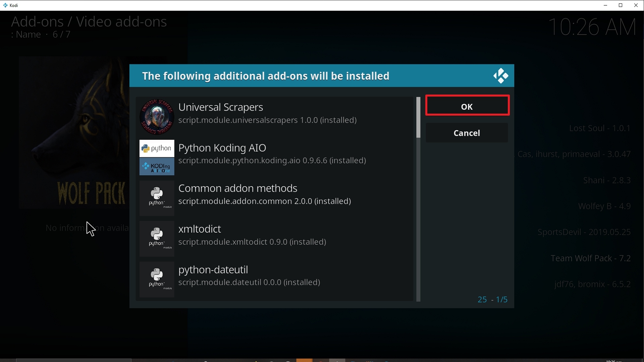The width and height of the screenshot is (644, 362).
Task: Select the Shani - 2.8.3 entry
Action: pos(607,180)
